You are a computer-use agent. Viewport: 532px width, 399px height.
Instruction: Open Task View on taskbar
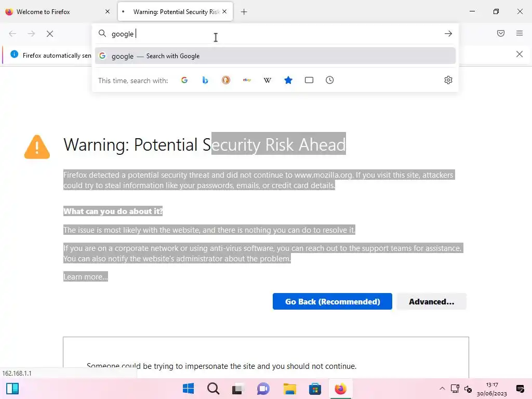click(x=238, y=389)
